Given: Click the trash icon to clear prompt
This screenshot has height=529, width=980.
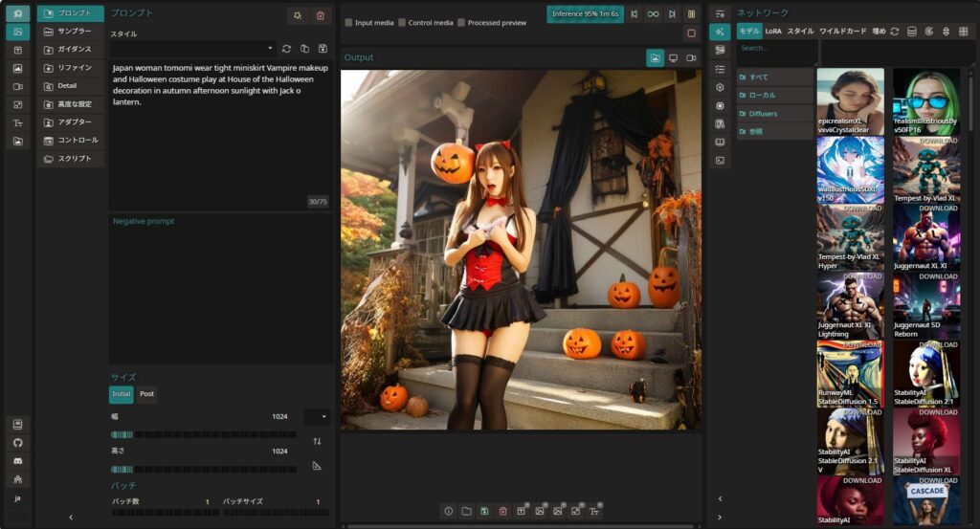Looking at the screenshot, I should [321, 15].
